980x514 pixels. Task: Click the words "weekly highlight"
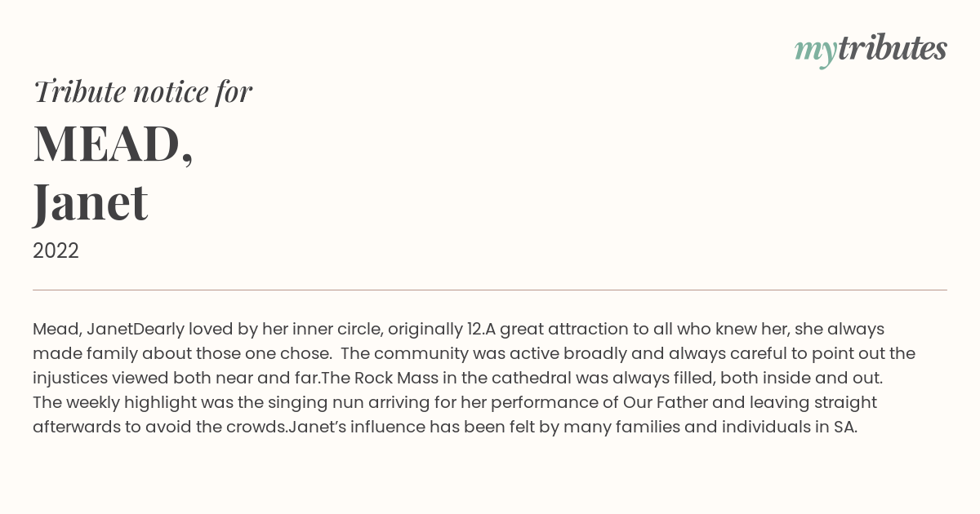128,402
